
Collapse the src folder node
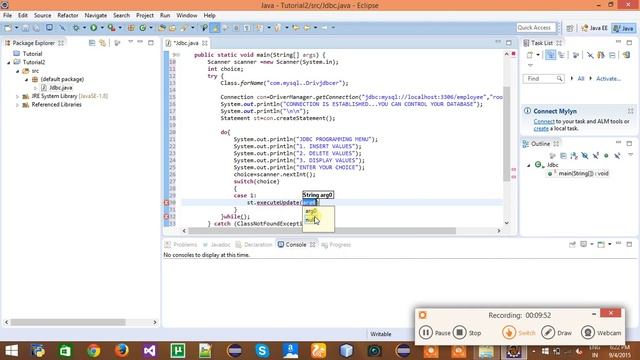18,71
